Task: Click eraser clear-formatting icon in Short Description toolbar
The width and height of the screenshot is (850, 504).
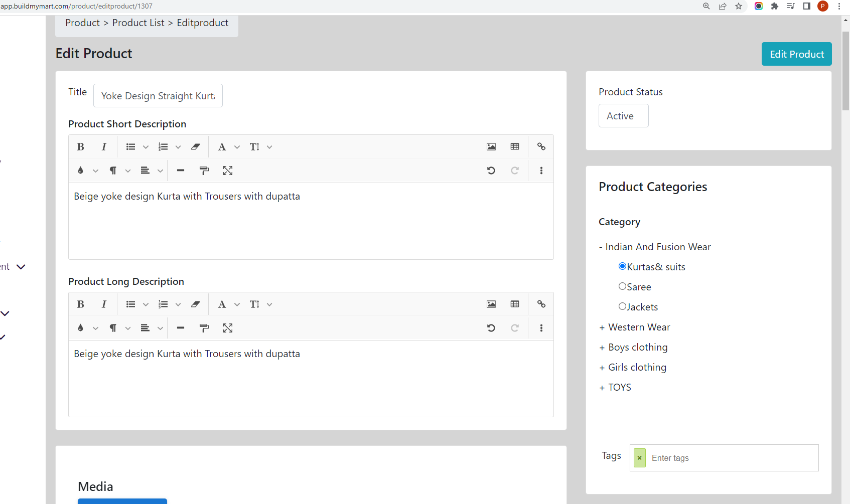Action: click(x=195, y=147)
